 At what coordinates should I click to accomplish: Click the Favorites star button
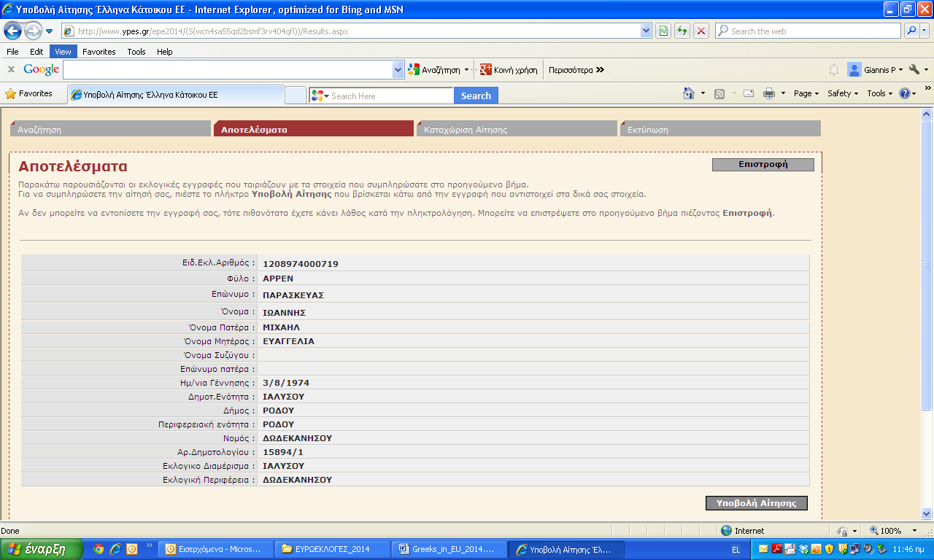point(29,94)
